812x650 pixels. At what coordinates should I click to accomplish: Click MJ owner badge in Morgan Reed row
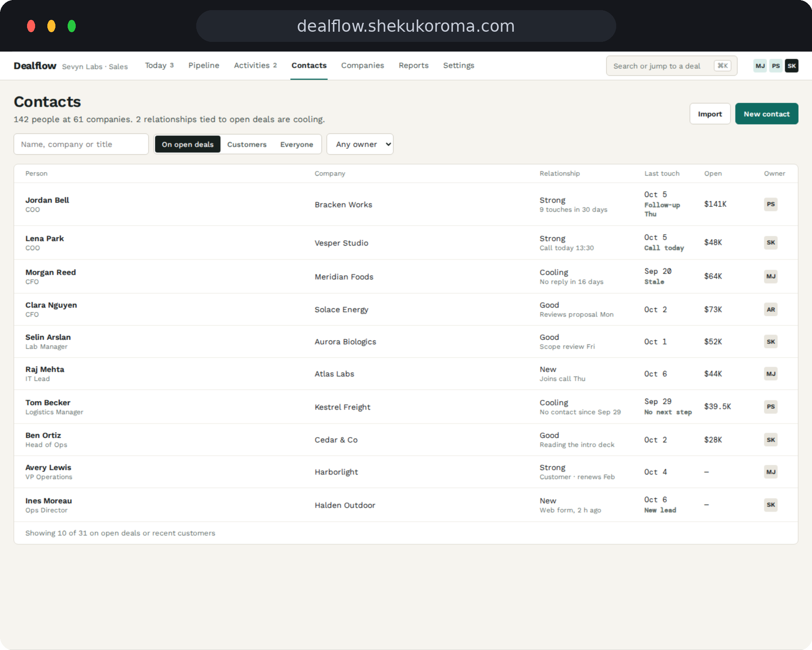point(771,277)
